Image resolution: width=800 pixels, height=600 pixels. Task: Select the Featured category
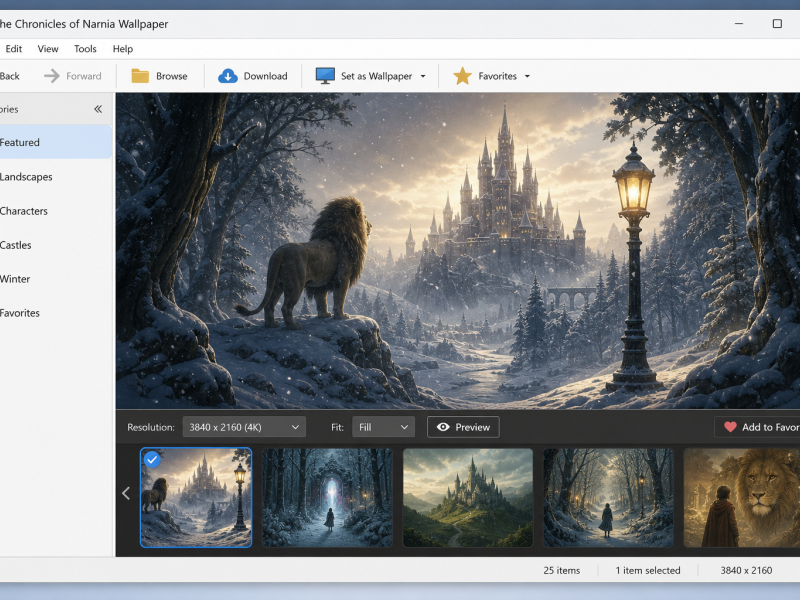pyautogui.click(x=56, y=142)
